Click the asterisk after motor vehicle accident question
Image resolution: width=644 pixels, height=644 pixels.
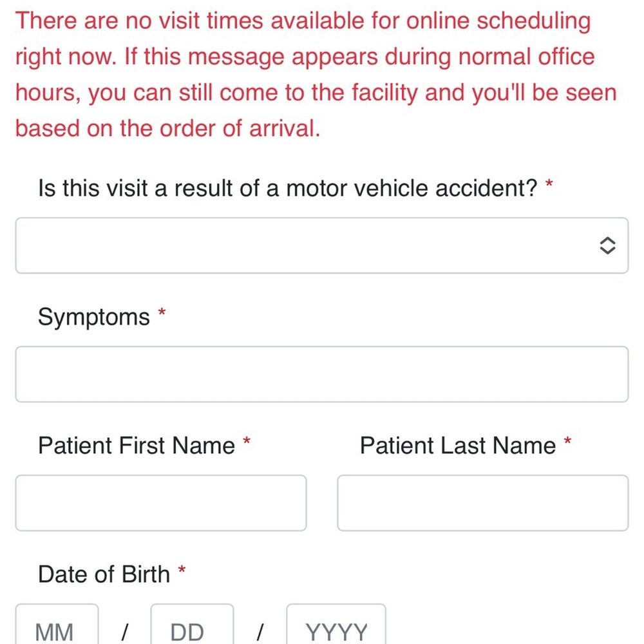(x=549, y=184)
